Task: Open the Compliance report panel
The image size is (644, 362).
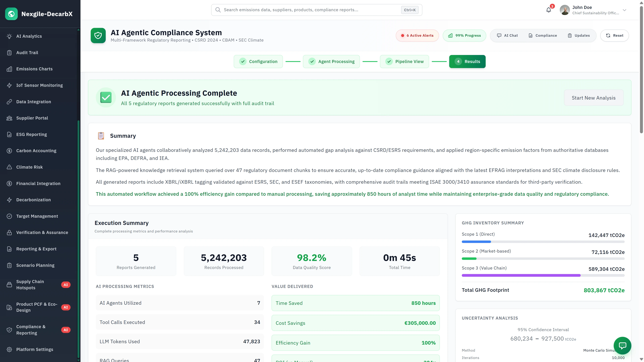Action: [543, 35]
